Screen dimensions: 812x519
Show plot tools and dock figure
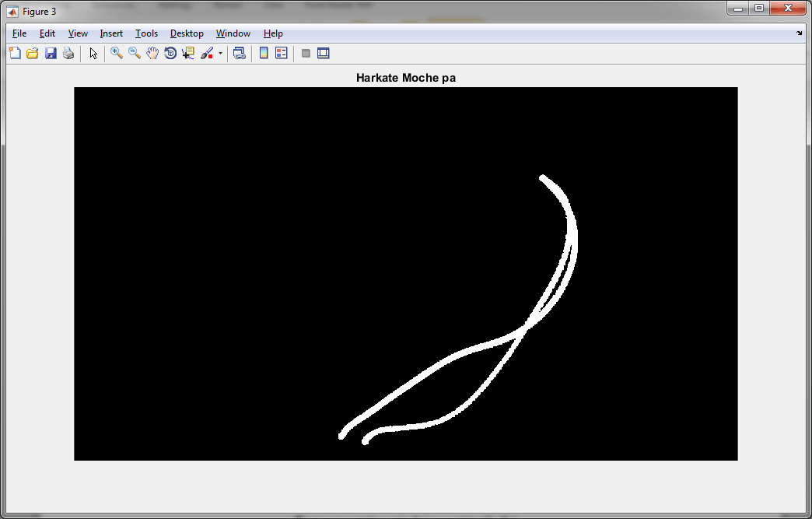324,53
